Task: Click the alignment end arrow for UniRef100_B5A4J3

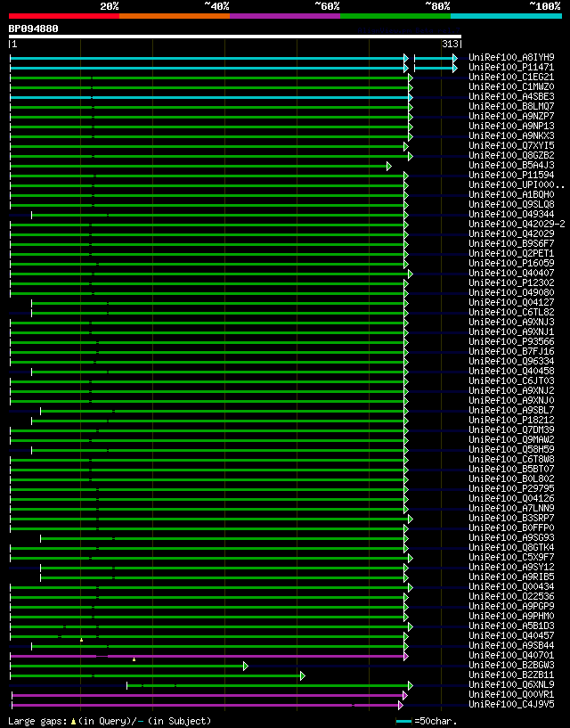Action: point(389,167)
